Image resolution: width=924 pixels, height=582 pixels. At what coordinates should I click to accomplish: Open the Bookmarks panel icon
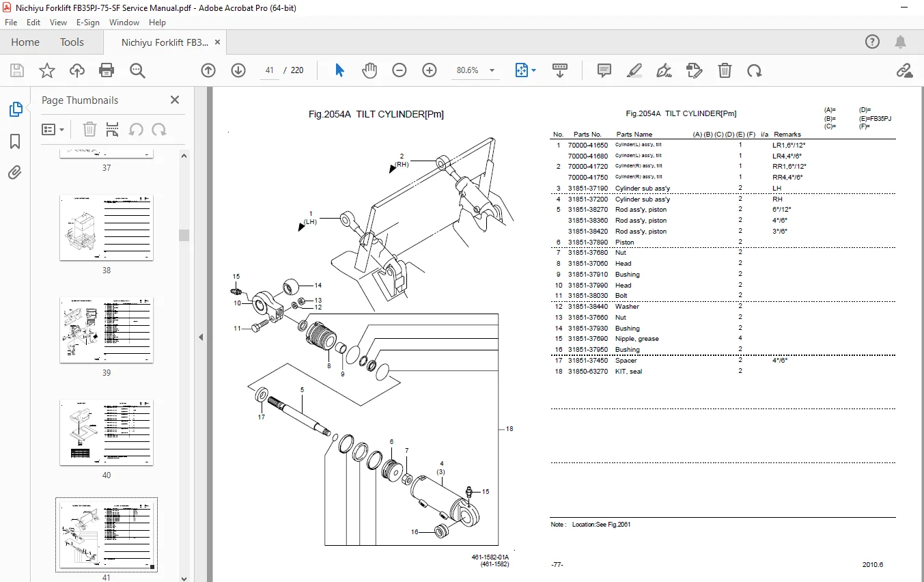(15, 141)
